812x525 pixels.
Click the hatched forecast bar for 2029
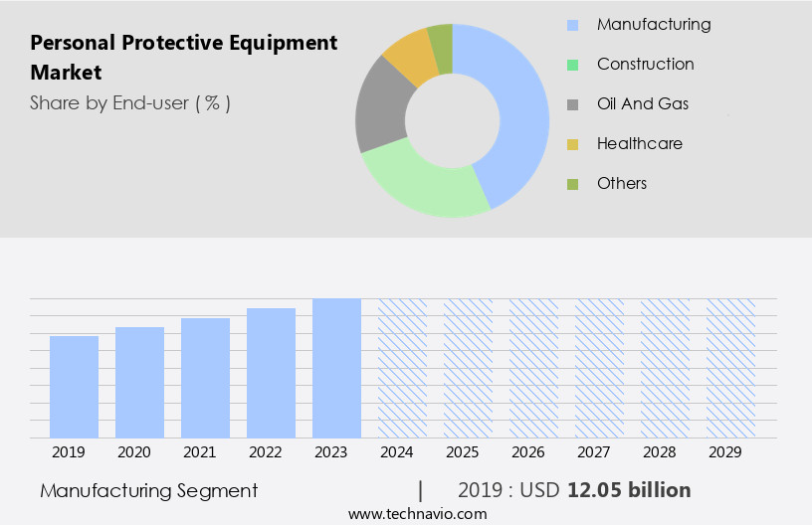point(730,368)
